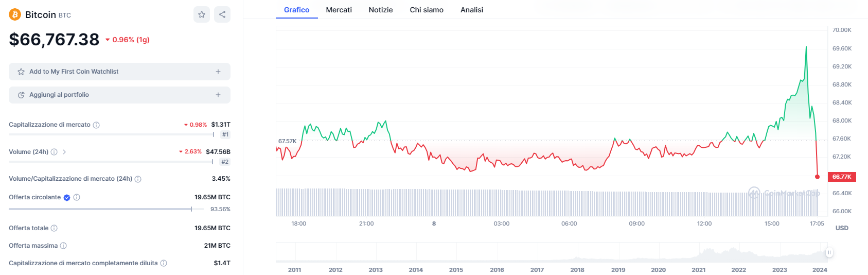Click the star favorite icon beside Bitcoin
The image size is (868, 275).
[202, 14]
